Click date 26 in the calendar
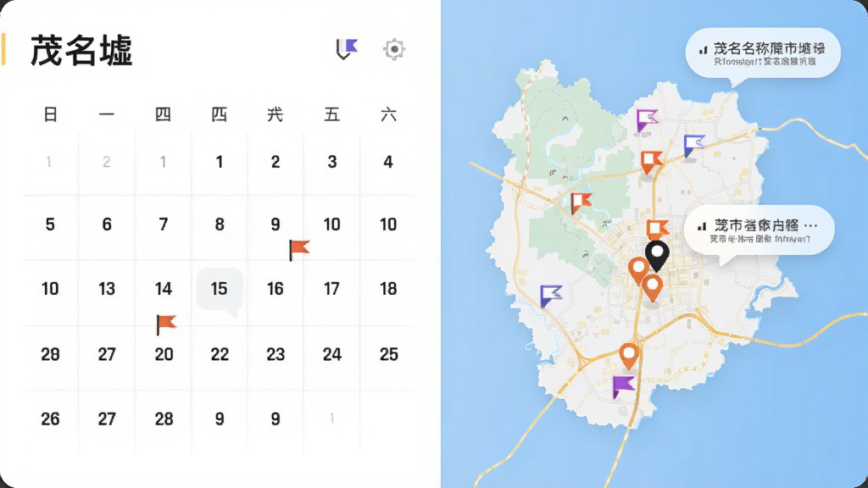 50,419
